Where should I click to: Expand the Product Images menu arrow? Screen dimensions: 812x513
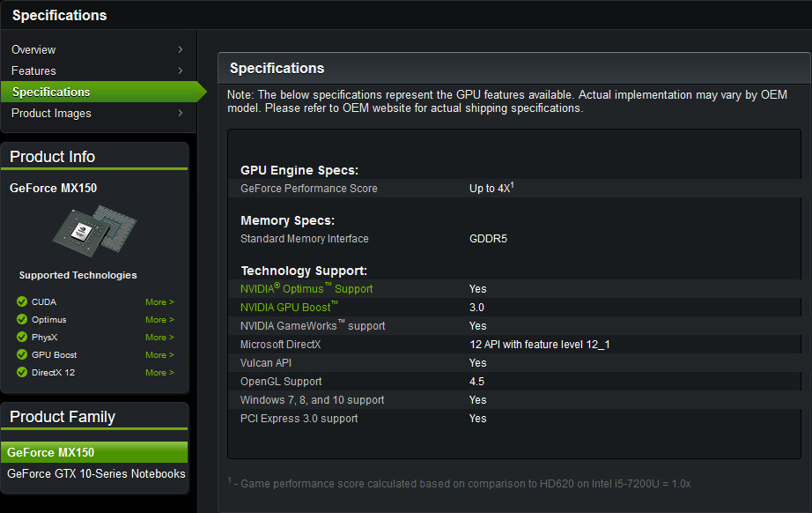point(180,113)
